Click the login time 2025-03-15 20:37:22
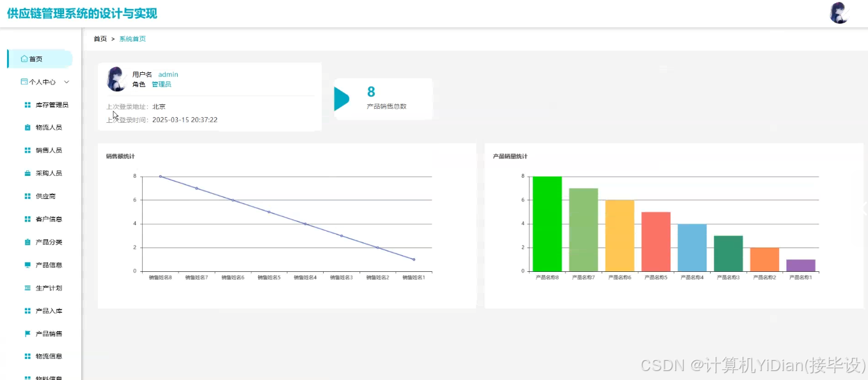Image resolution: width=868 pixels, height=380 pixels. click(185, 120)
